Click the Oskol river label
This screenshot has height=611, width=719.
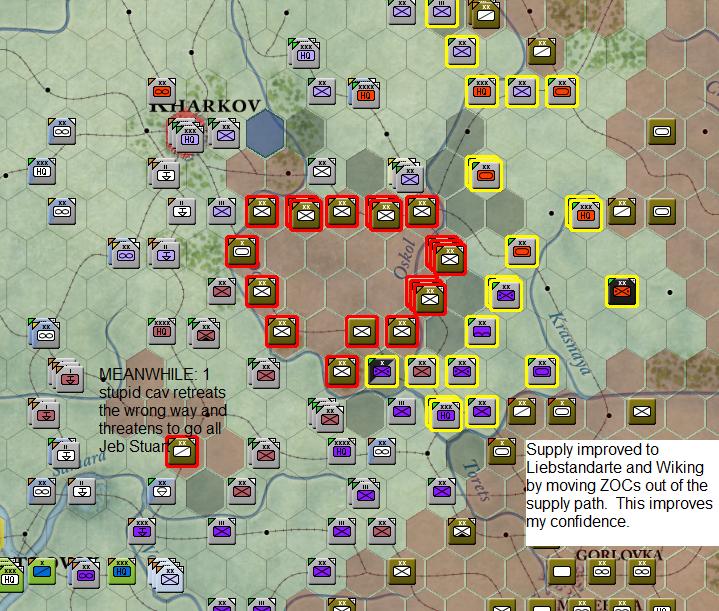click(404, 258)
